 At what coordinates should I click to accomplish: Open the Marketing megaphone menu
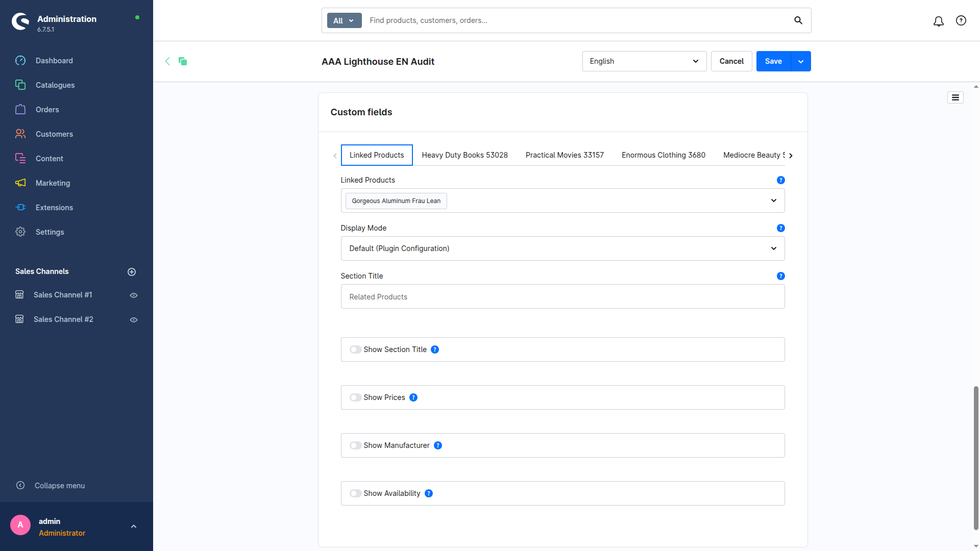coord(53,183)
